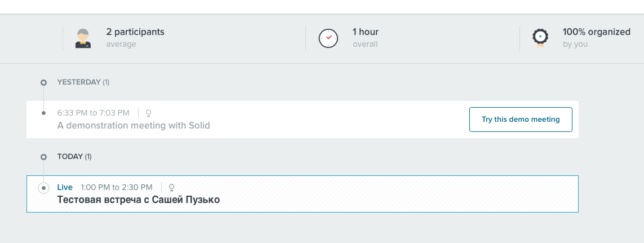Click the Live status label
Viewport: 644px width, 243px height.
click(65, 188)
